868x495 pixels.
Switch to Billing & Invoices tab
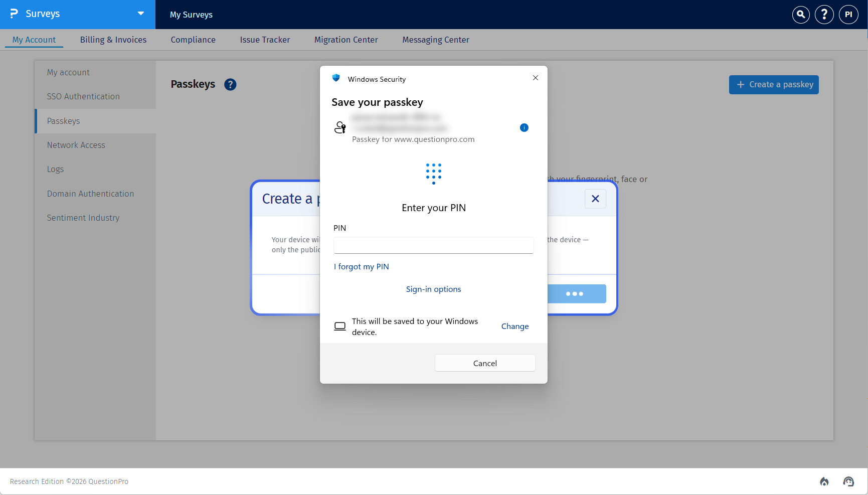tap(113, 40)
